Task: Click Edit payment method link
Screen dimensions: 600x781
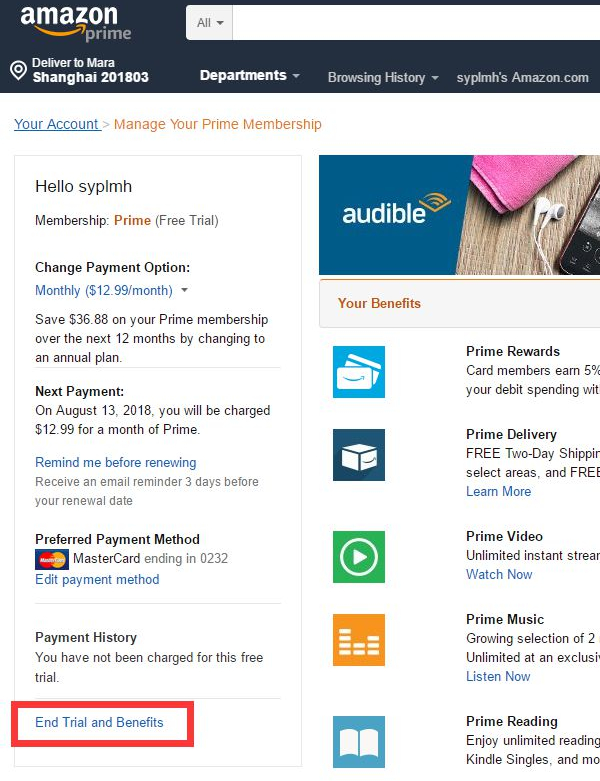Action: [x=97, y=579]
